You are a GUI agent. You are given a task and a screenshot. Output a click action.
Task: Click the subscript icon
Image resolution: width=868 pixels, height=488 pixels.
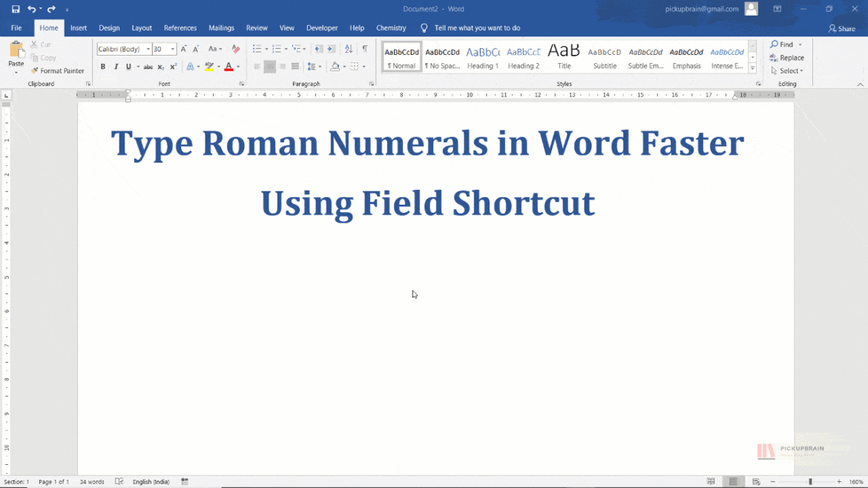tap(160, 66)
